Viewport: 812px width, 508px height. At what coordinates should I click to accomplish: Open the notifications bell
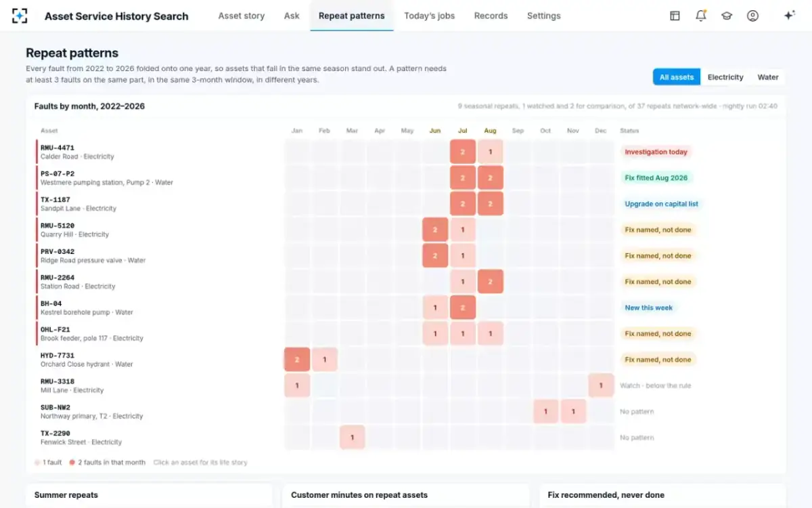(x=701, y=16)
